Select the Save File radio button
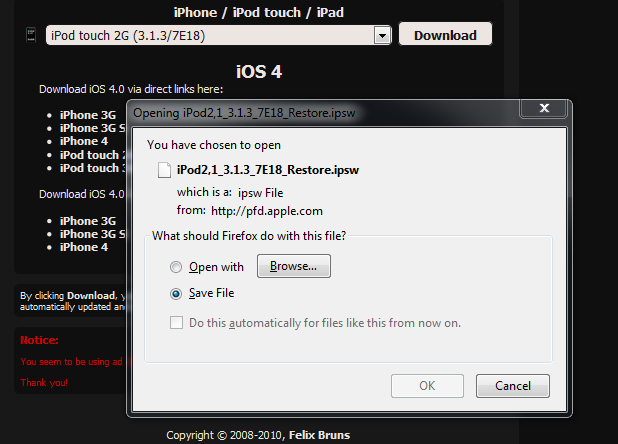This screenshot has width=618, height=444. tap(176, 294)
